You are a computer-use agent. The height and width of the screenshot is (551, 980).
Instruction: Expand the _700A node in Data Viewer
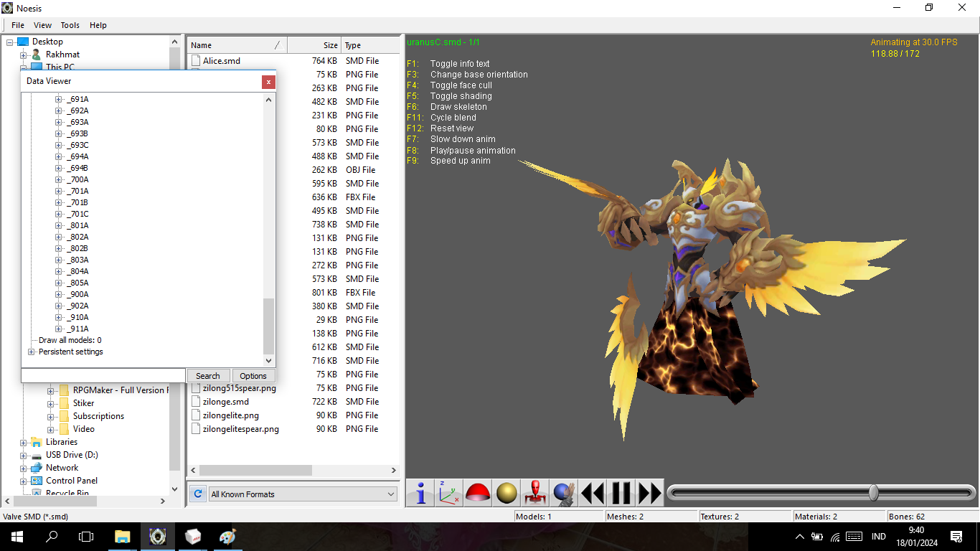click(x=59, y=179)
